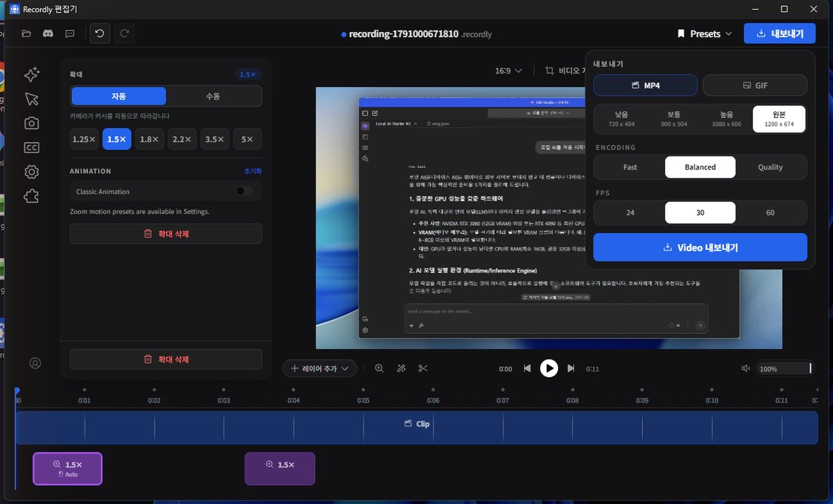Select the Clip track in timeline
The width and height of the screenshot is (833, 504).
(416, 428)
